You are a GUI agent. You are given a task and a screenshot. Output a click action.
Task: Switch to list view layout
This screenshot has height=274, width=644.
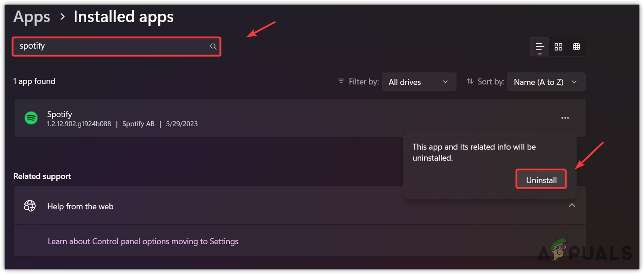click(540, 46)
